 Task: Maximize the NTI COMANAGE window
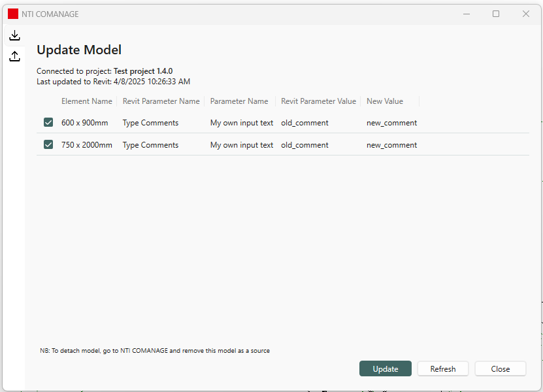click(496, 14)
